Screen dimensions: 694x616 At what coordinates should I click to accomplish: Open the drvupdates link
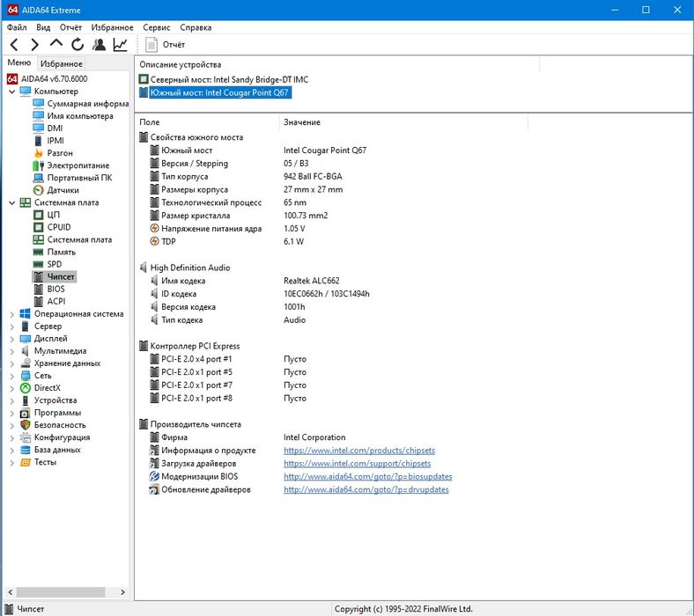[x=365, y=489]
